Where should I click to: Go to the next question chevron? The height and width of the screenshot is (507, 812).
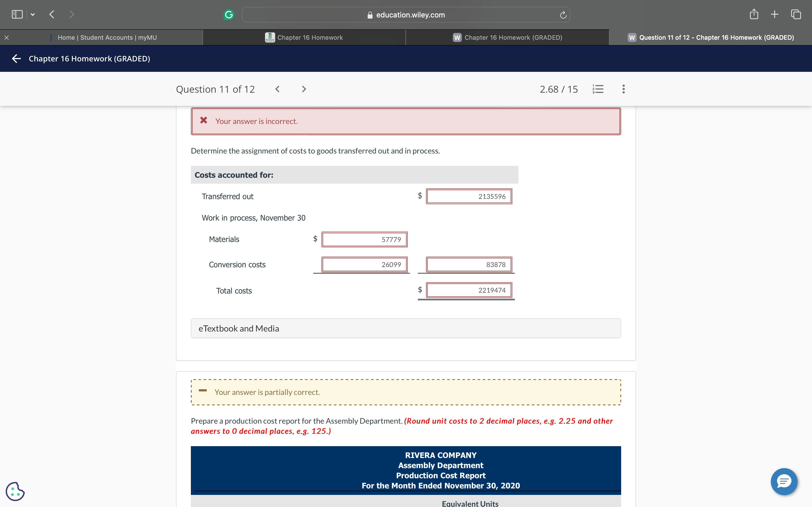[x=304, y=89]
